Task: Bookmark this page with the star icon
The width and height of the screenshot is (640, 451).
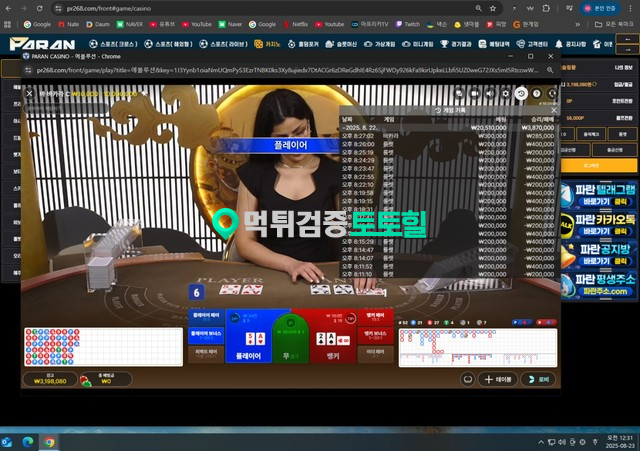Action: 493,8
